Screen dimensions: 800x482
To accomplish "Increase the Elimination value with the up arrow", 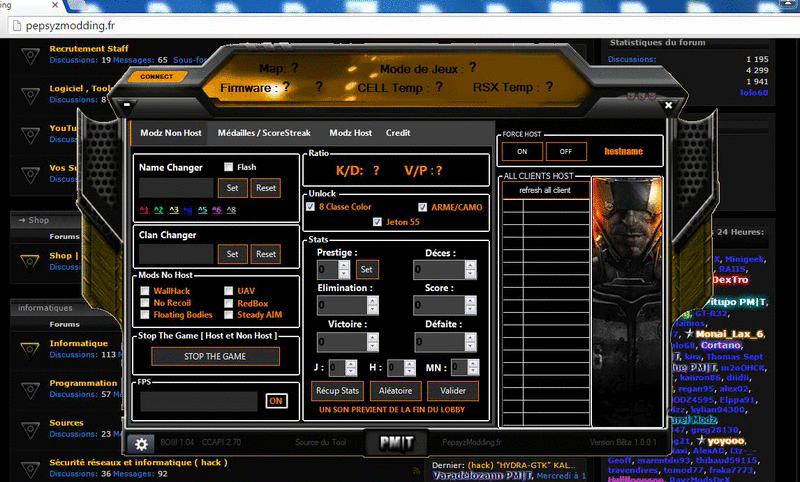I will pos(372,301).
